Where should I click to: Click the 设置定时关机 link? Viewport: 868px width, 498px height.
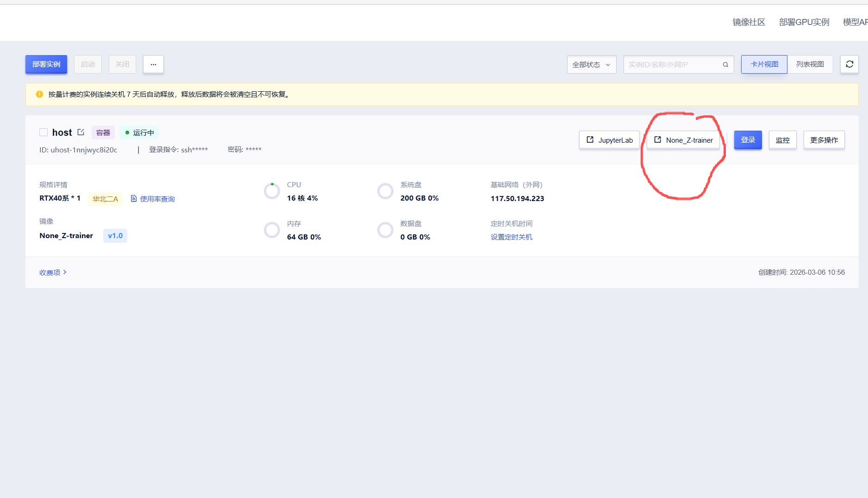tap(511, 237)
